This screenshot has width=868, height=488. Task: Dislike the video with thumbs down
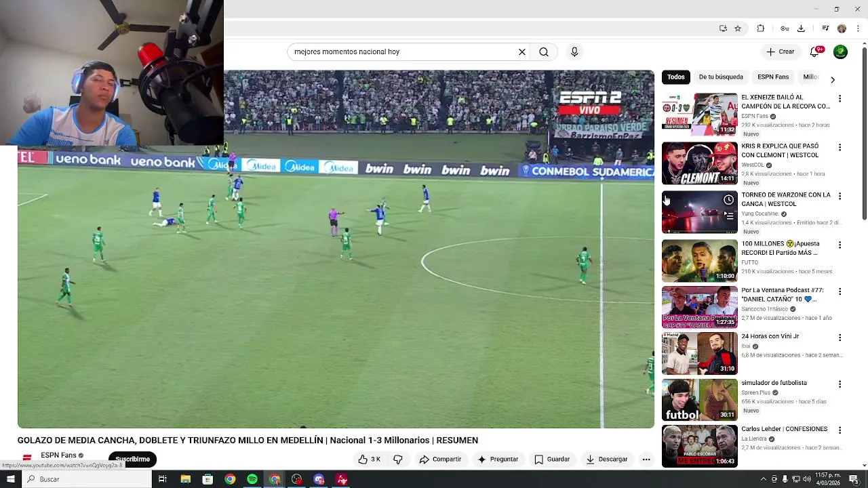(x=398, y=459)
